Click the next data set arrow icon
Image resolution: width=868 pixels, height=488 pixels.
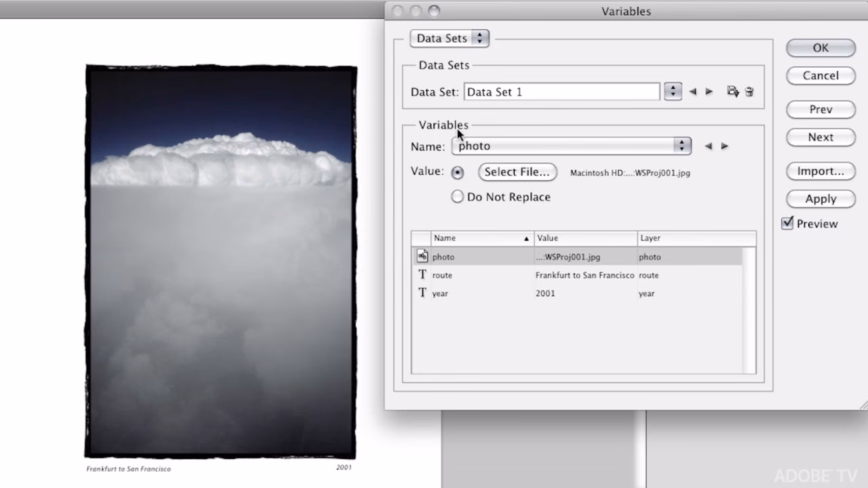(x=709, y=91)
